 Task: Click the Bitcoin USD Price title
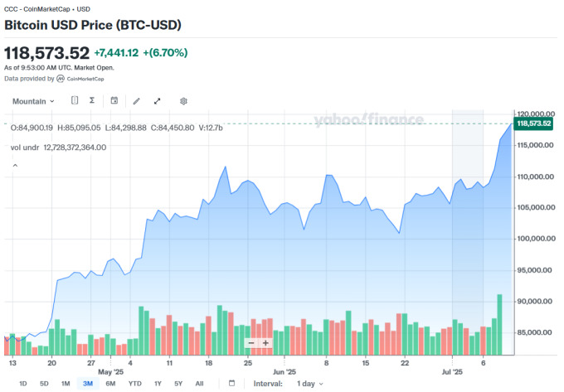[x=93, y=25]
